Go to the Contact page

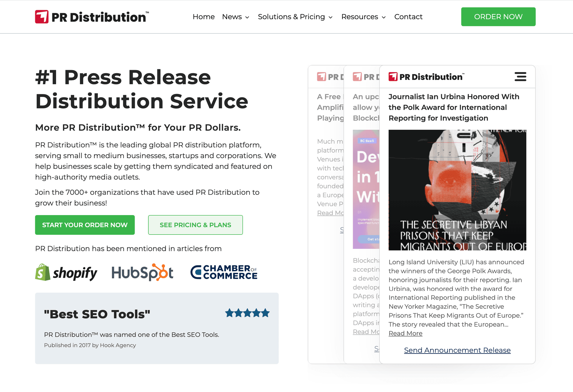pos(408,17)
